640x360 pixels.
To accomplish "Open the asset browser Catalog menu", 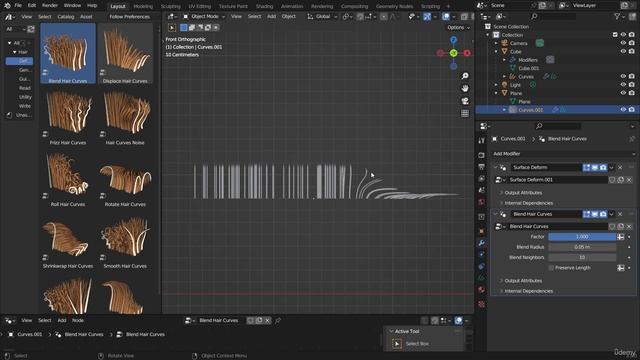I will pos(66,17).
